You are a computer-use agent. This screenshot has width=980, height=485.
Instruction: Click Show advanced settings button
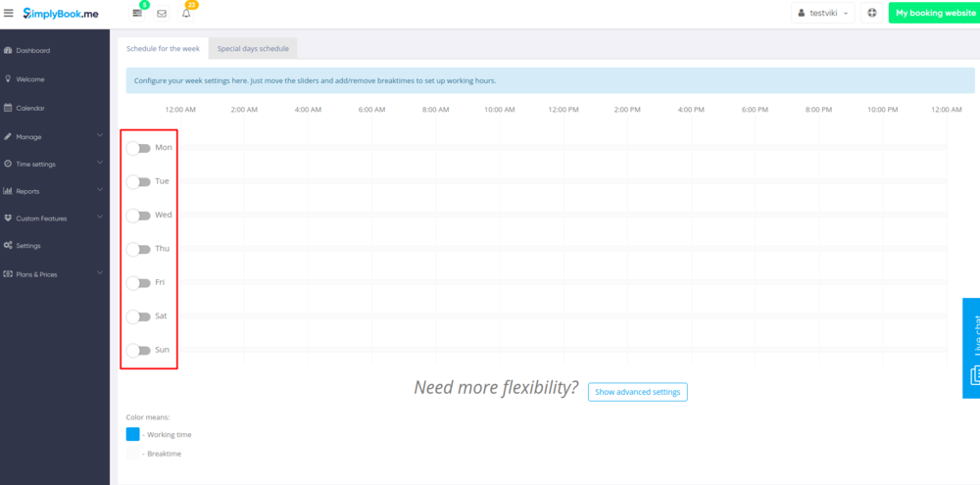pos(637,392)
